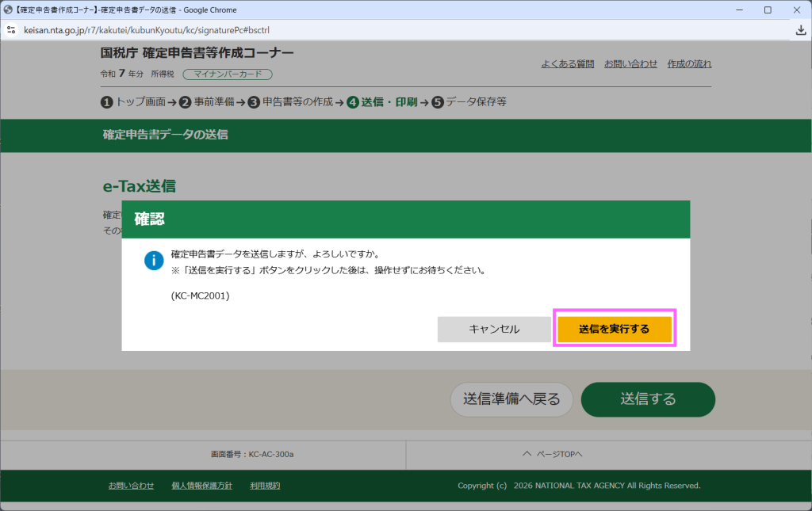Click the site information icon in address bar
Screen dimensions: 812x511
(10, 30)
